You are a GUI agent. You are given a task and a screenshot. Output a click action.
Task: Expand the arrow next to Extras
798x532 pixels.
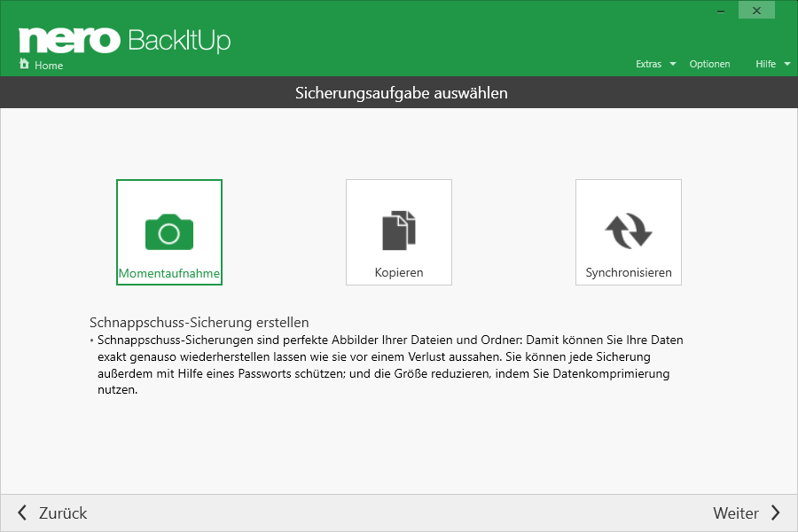tap(673, 64)
